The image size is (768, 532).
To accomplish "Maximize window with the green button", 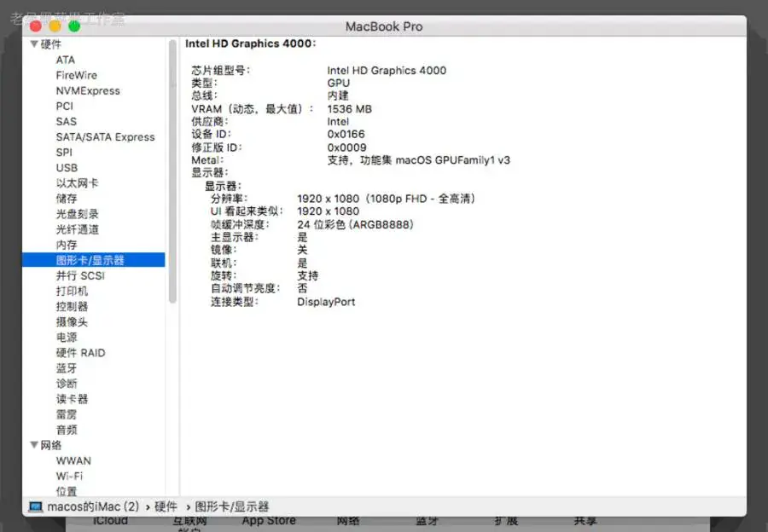I will (x=74, y=26).
